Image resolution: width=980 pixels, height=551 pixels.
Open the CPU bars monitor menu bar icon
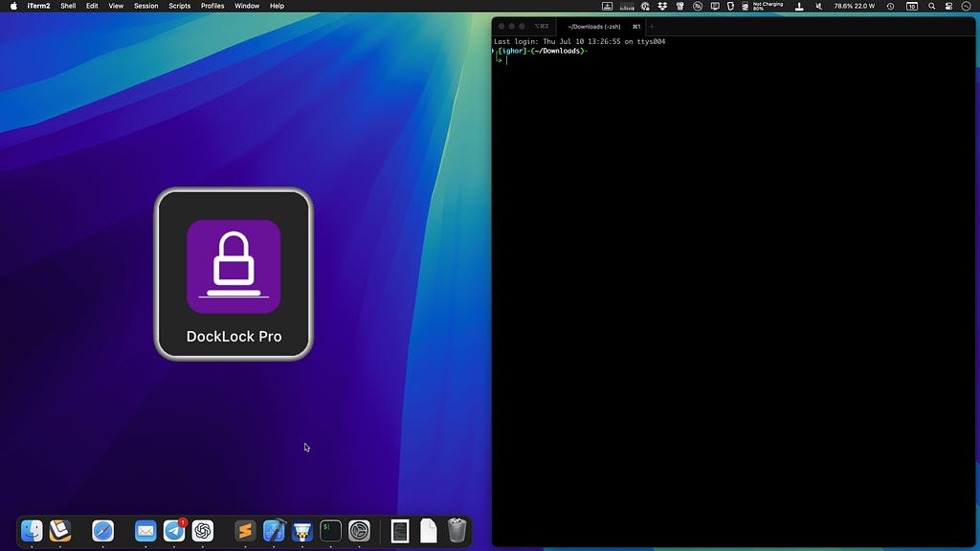(627, 7)
